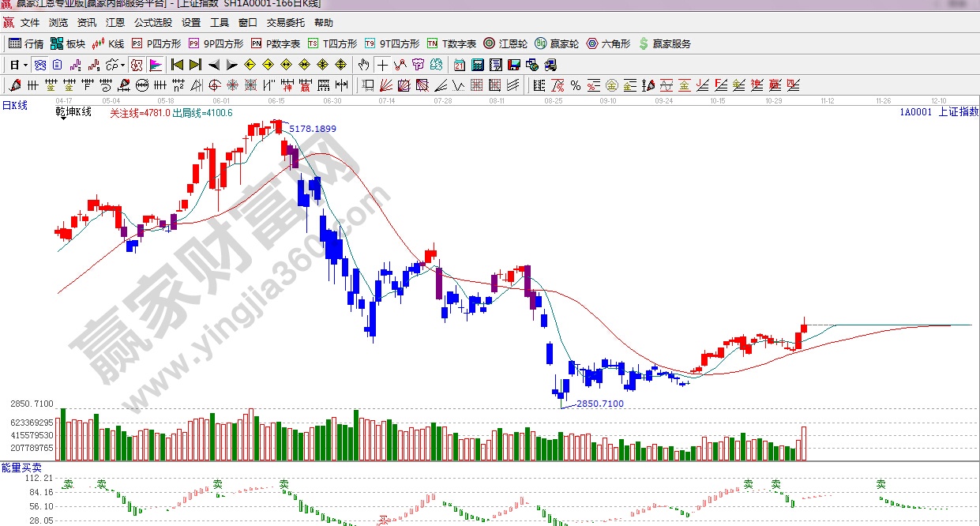
Task: Toggle the pink flag toolbar button
Action: [156, 65]
